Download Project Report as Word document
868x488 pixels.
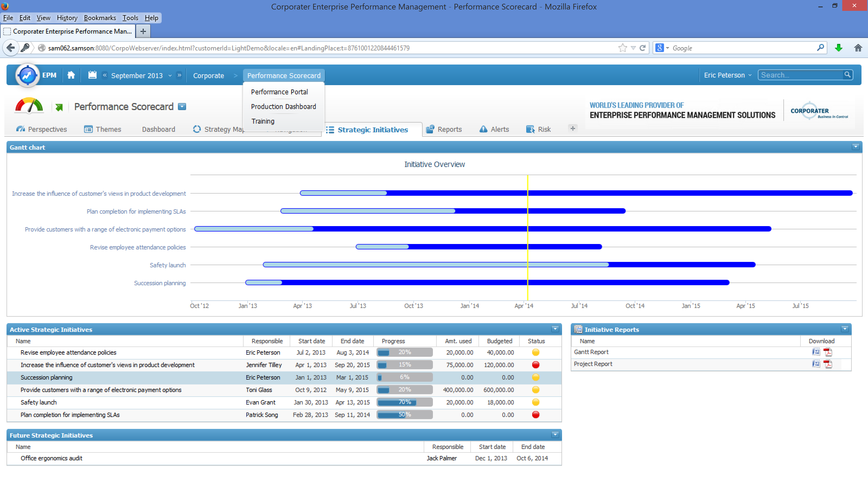point(816,364)
